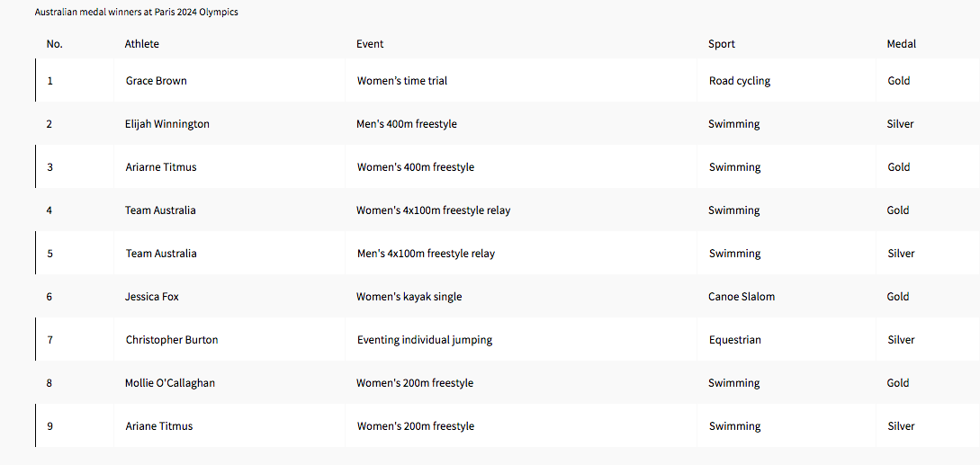Select Women's kayak single event cell

point(409,297)
